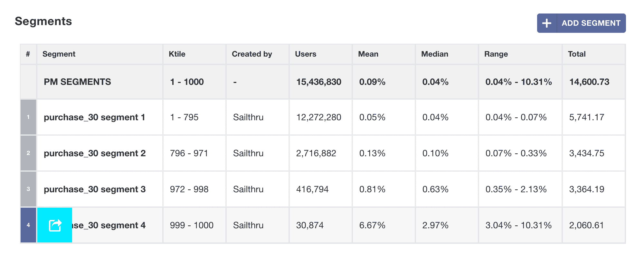Viewport: 644px width, 263px height.
Task: Open purchase_30 segment 2
Action: [x=95, y=153]
